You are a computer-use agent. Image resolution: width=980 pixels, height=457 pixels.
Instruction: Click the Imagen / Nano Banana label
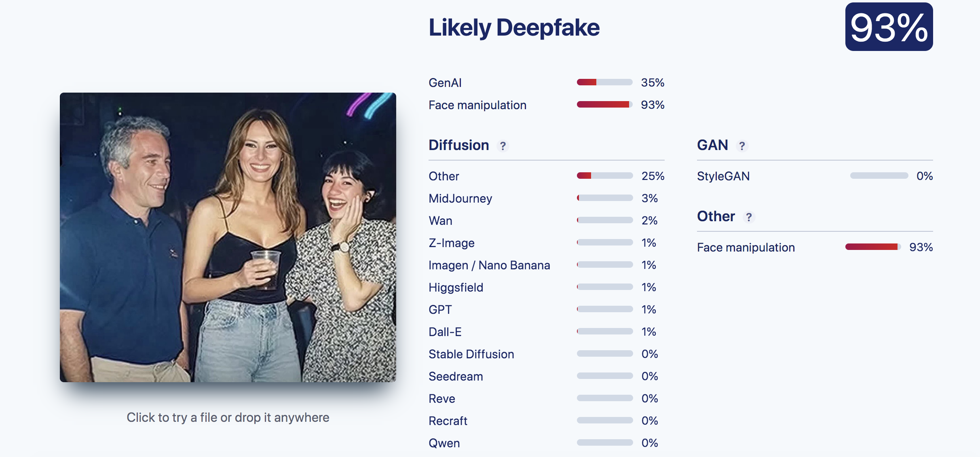pos(489,265)
